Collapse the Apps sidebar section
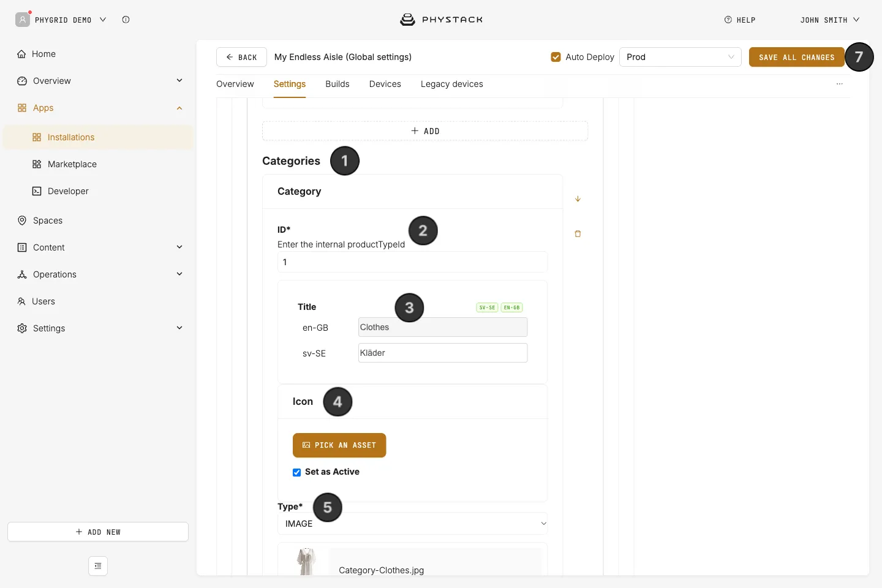 coord(179,108)
